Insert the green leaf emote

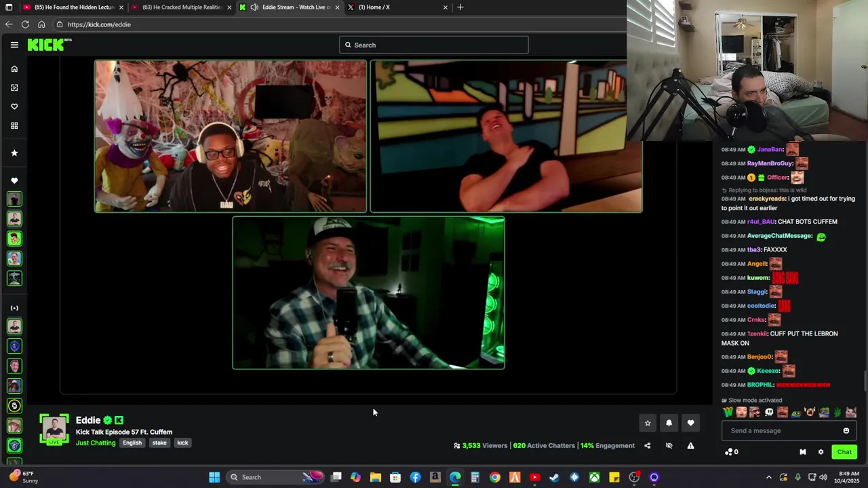837,412
